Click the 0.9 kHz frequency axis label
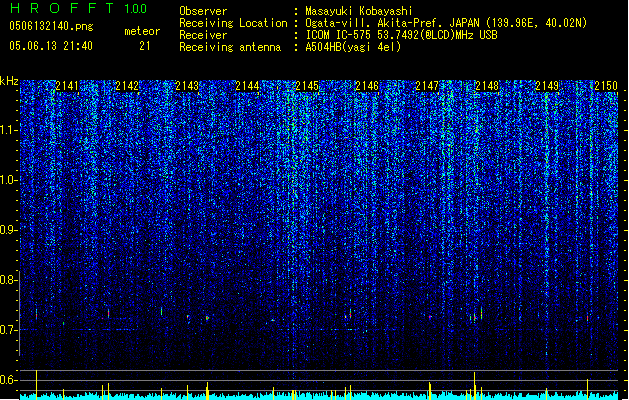The width and height of the screenshot is (629, 400). tap(9, 230)
